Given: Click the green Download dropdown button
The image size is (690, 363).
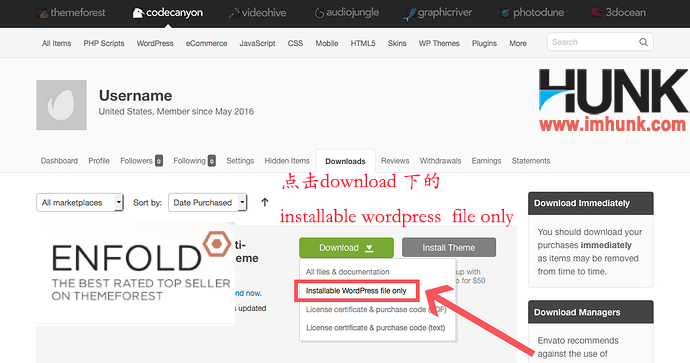Looking at the screenshot, I should pyautogui.click(x=346, y=248).
